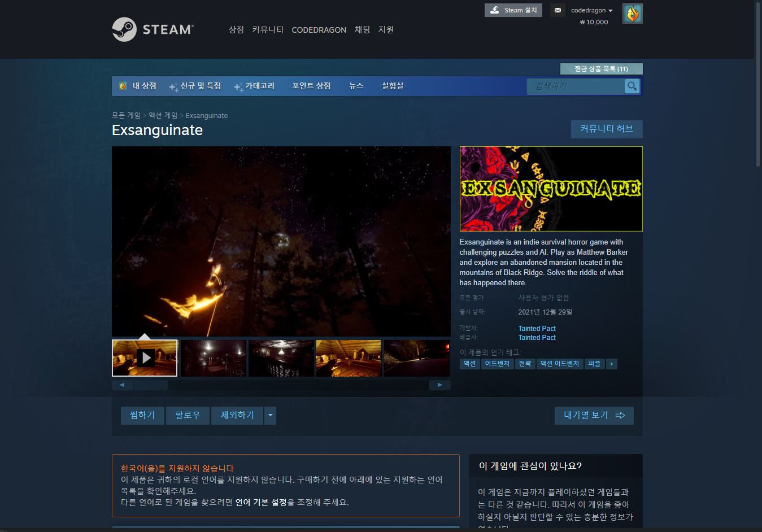Click Exsanguinate breadcrumb link
Screen dimensions: 762x532
(x=207, y=115)
